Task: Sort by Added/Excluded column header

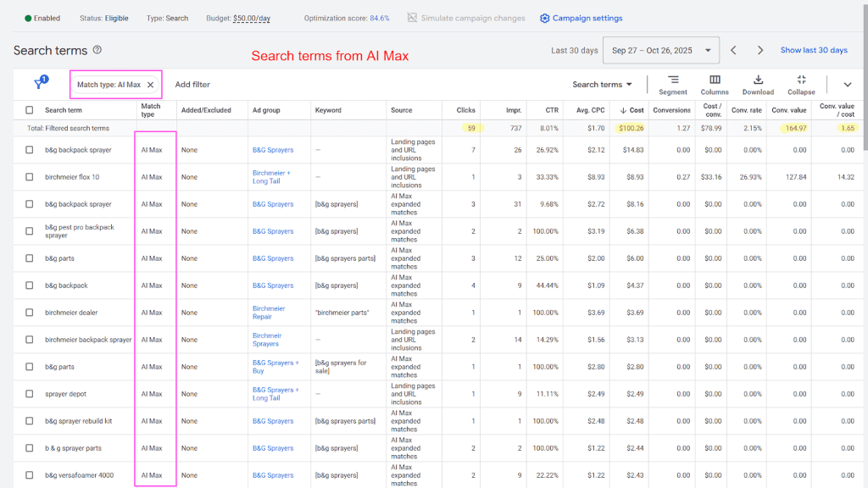Action: click(206, 110)
